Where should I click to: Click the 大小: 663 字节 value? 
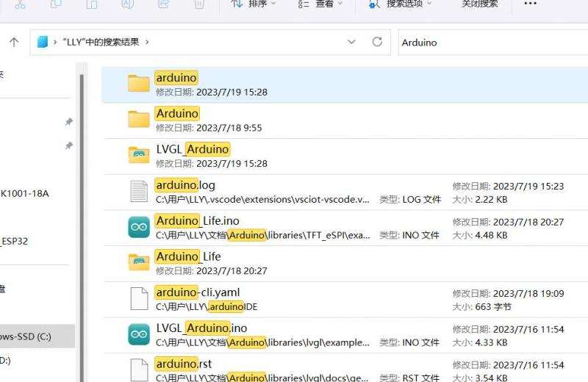(x=481, y=306)
